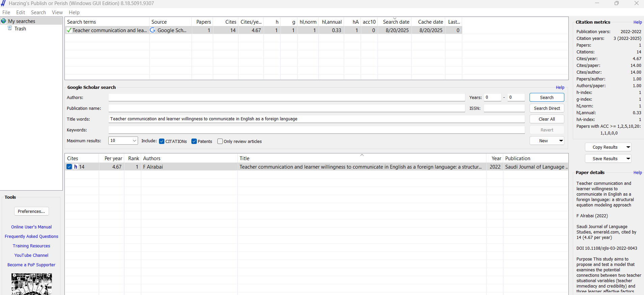Click the New search button

coord(543,141)
